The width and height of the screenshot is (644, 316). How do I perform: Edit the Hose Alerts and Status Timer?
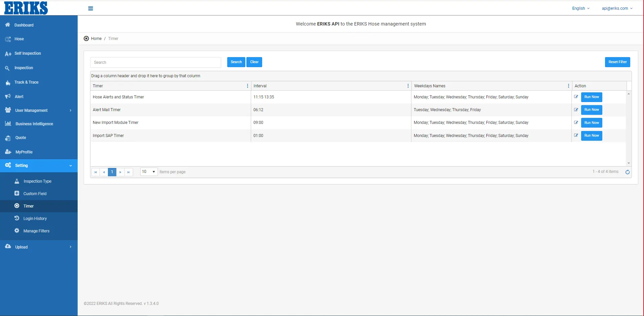coord(576,97)
